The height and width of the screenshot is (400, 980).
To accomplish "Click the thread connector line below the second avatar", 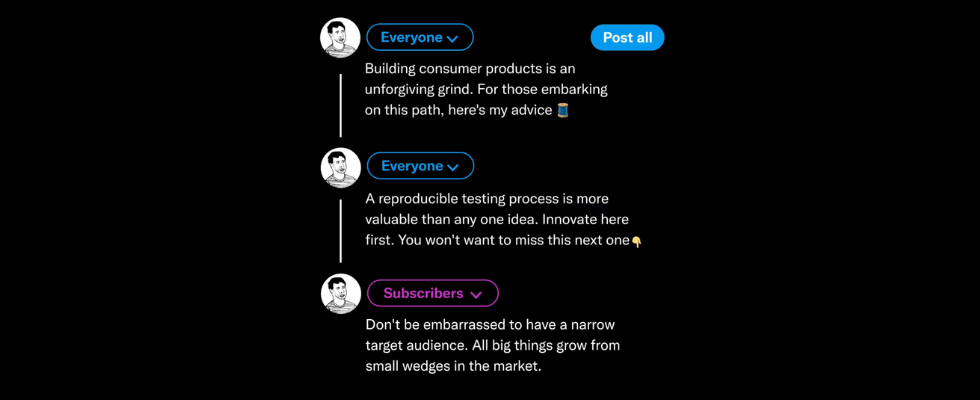I will pos(340,231).
